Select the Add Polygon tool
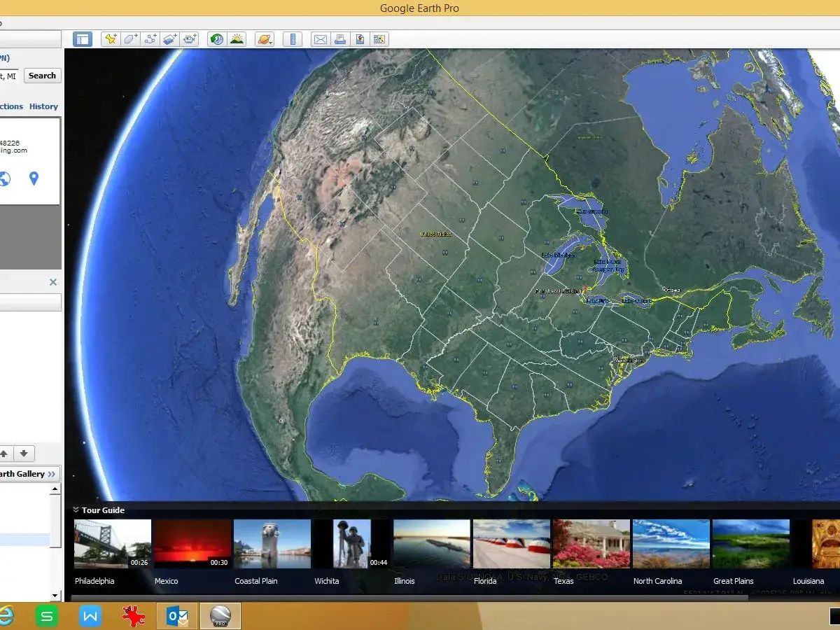The image size is (840, 630). (x=130, y=39)
